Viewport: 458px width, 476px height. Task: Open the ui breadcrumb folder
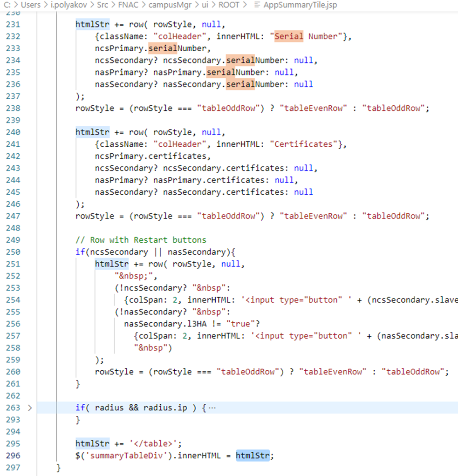(205, 5)
